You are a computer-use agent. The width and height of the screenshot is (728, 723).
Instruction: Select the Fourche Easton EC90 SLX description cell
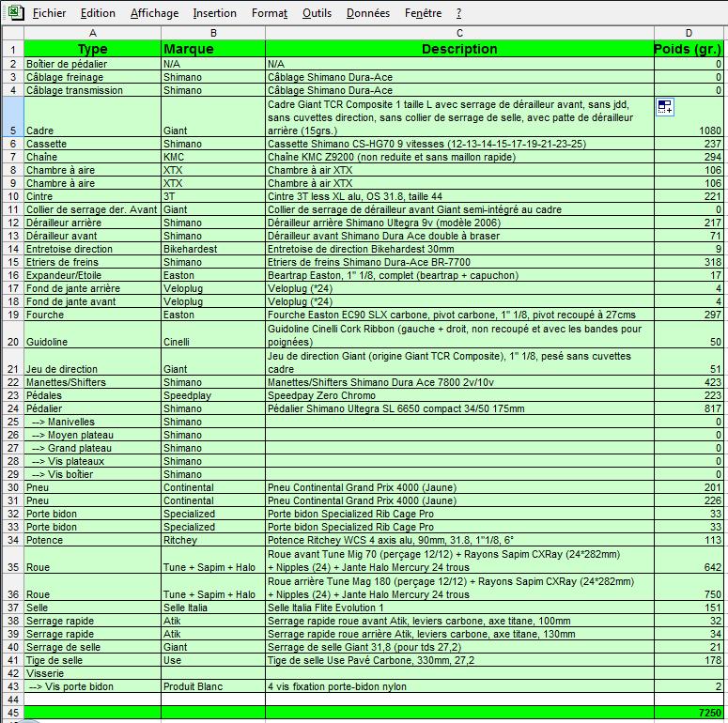459,315
